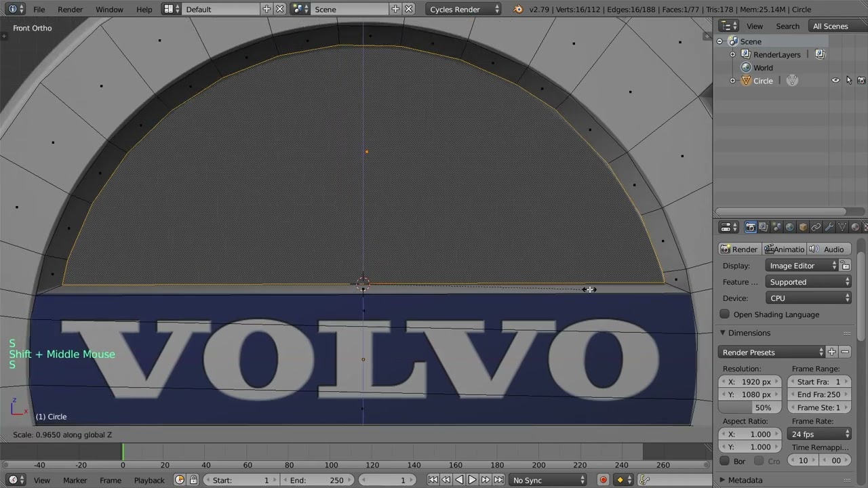Image resolution: width=868 pixels, height=488 pixels.
Task: Switch to Material properties tab
Action: point(855,227)
